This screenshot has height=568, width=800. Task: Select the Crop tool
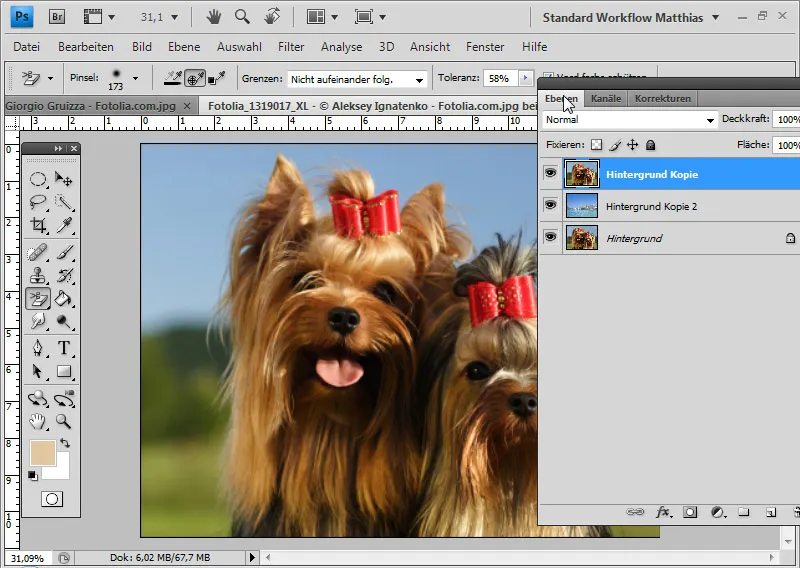(x=38, y=225)
